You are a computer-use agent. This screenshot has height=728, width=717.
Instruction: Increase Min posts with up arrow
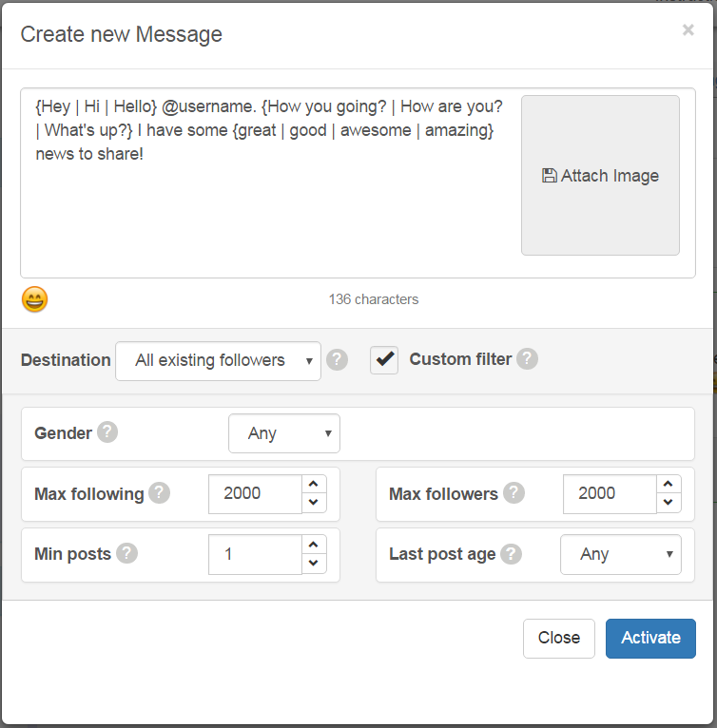click(x=314, y=545)
